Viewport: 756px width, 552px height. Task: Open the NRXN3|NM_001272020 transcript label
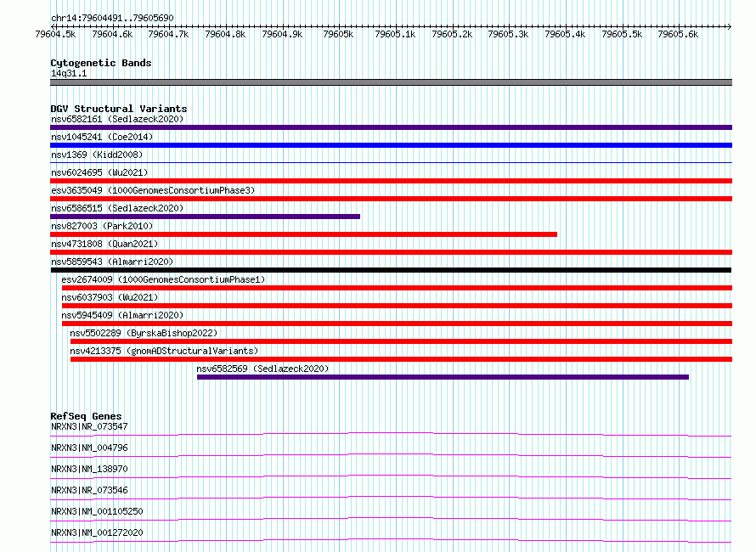(97, 532)
